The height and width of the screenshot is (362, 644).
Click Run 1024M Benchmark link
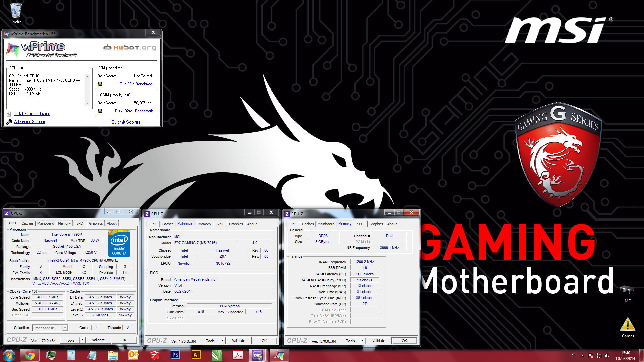[x=134, y=111]
